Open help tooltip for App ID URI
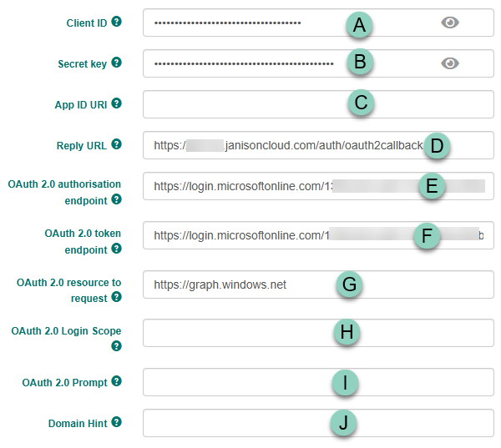Image resolution: width=501 pixels, height=448 pixels. [116, 103]
